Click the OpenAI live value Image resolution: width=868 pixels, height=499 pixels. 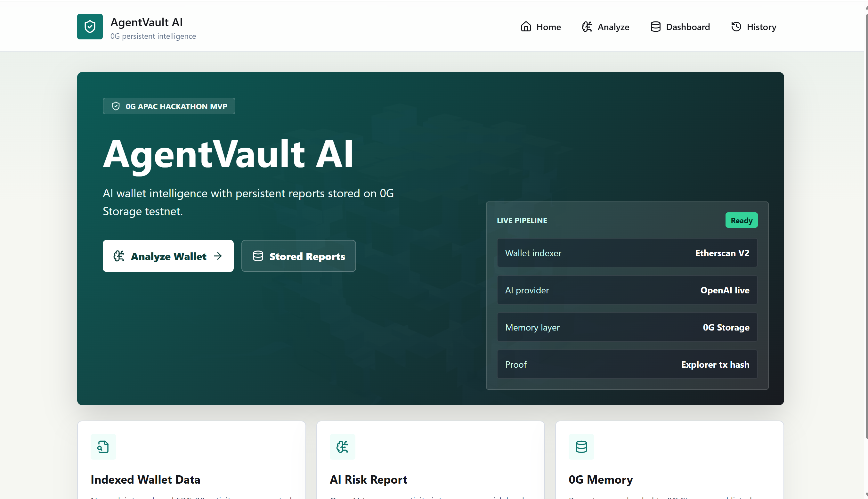tap(725, 290)
